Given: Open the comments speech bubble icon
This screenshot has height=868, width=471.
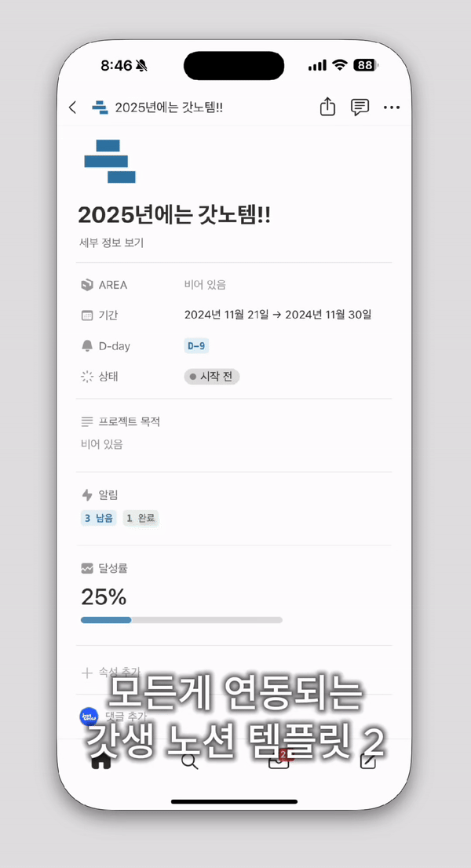Looking at the screenshot, I should pos(360,108).
